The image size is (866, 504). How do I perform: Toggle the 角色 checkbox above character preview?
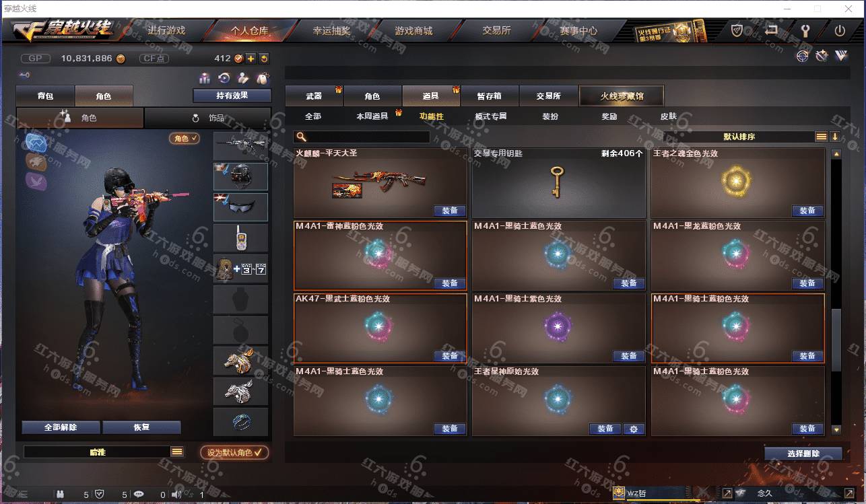point(185,138)
